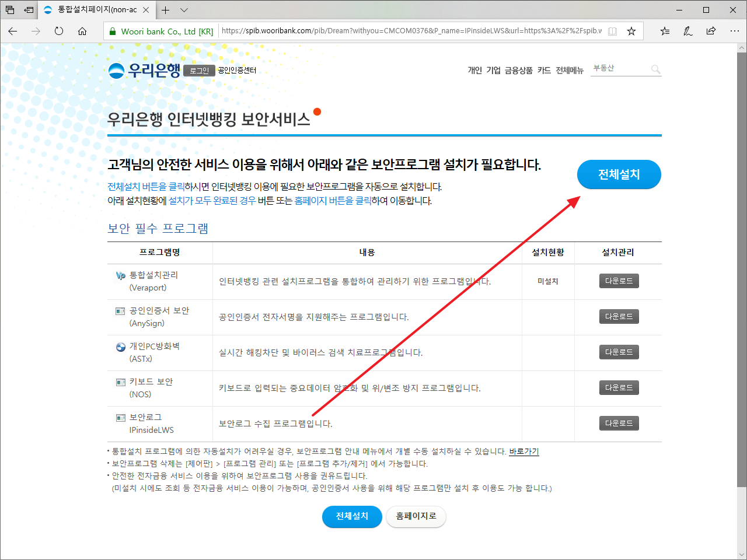Click the green padlock security icon
This screenshot has height=560, width=747.
click(x=113, y=32)
